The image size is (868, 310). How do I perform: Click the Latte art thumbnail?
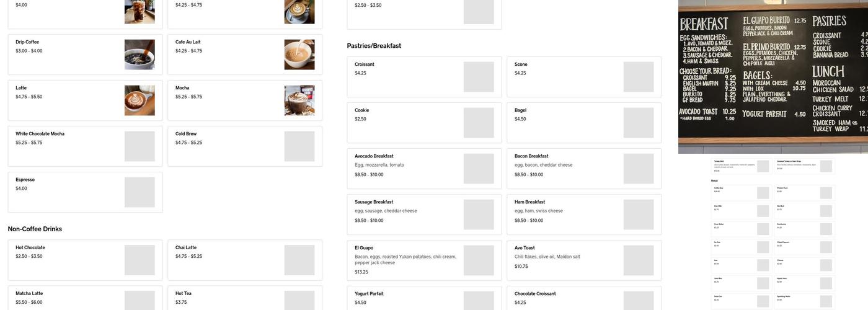point(139,100)
